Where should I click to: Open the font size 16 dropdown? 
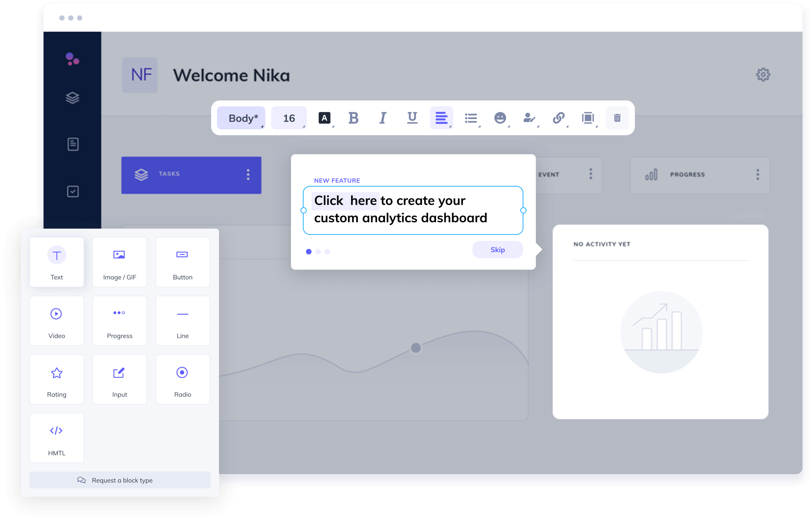[x=288, y=117]
